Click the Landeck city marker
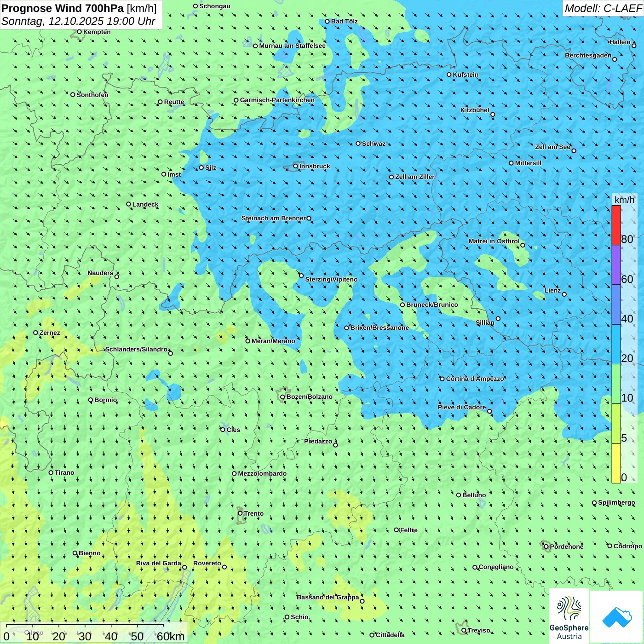 point(128,204)
